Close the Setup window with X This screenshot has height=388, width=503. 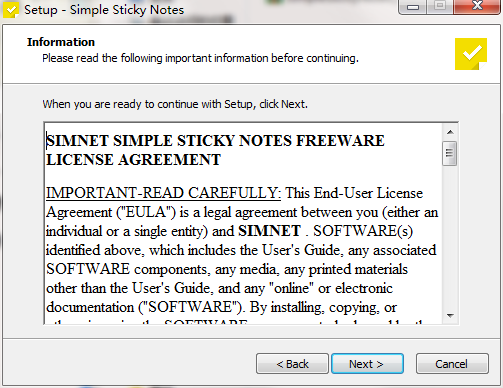(x=477, y=7)
